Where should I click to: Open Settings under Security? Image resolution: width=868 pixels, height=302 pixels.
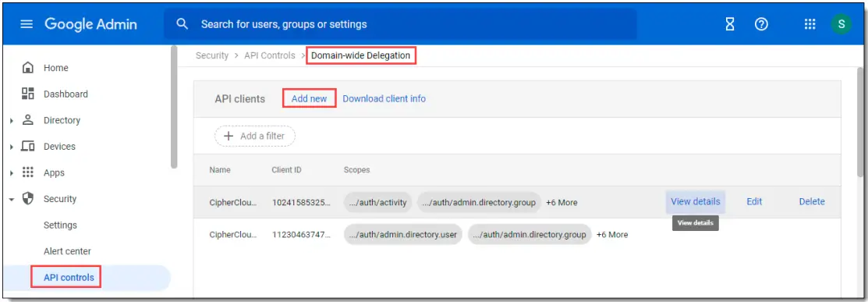coord(60,225)
